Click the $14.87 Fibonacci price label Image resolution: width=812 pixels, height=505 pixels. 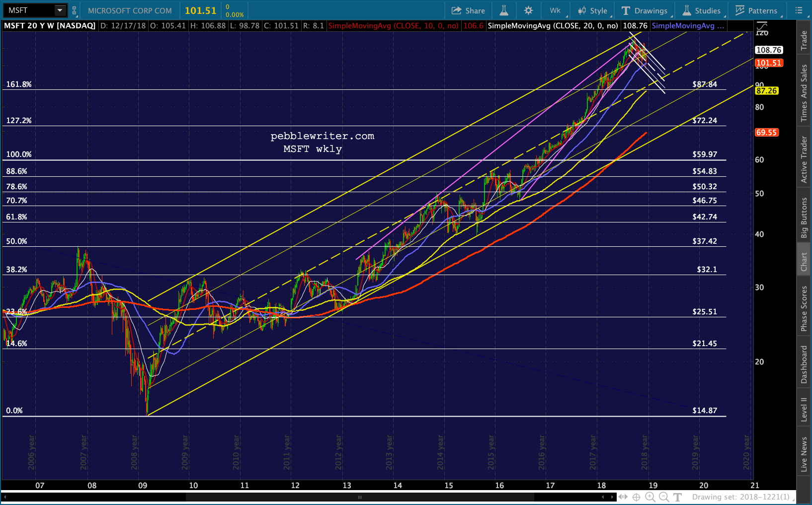pos(705,411)
